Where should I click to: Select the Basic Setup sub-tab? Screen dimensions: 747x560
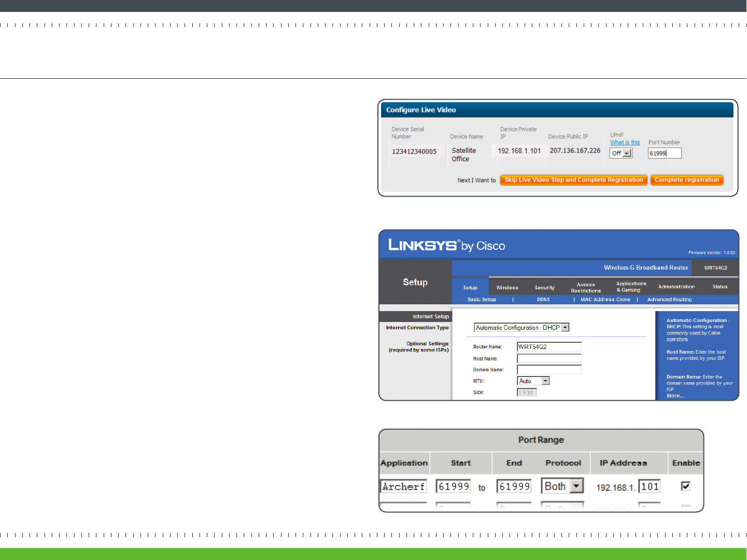(x=482, y=300)
